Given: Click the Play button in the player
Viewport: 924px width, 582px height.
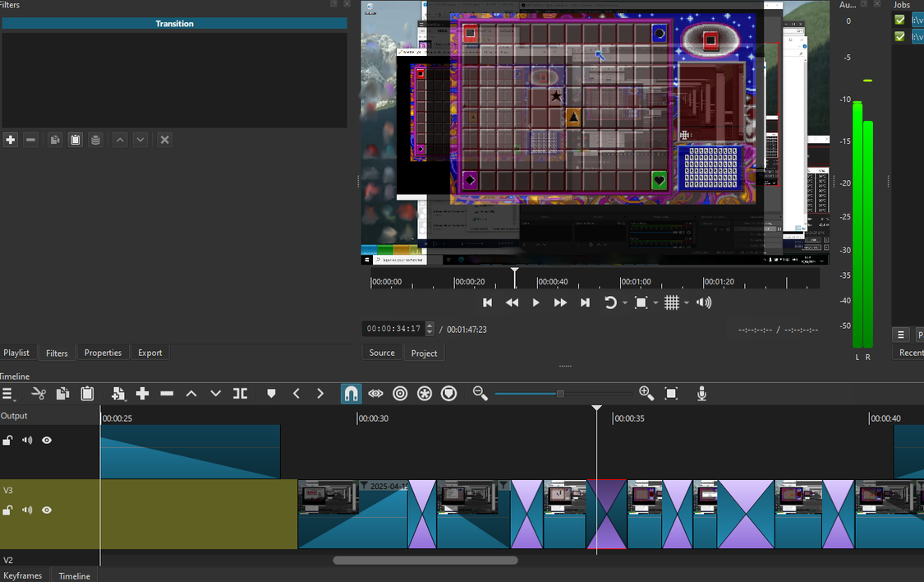Looking at the screenshot, I should click(x=536, y=303).
